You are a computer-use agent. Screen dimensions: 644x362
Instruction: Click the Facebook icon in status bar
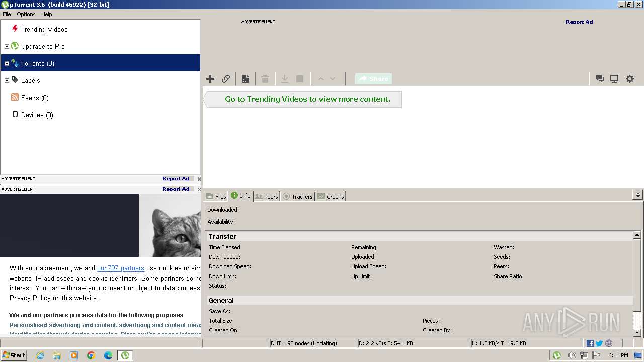(x=590, y=343)
